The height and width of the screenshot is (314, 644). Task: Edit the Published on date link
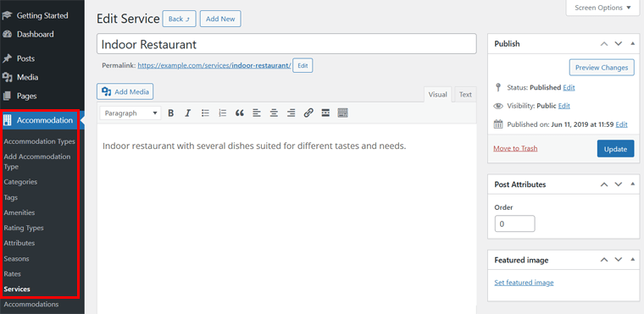[x=621, y=124]
